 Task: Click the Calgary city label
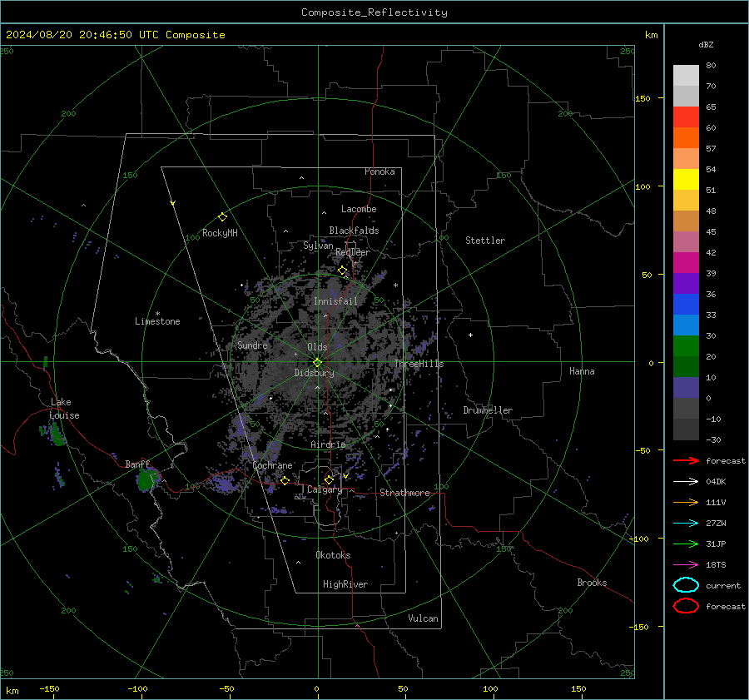[325, 489]
